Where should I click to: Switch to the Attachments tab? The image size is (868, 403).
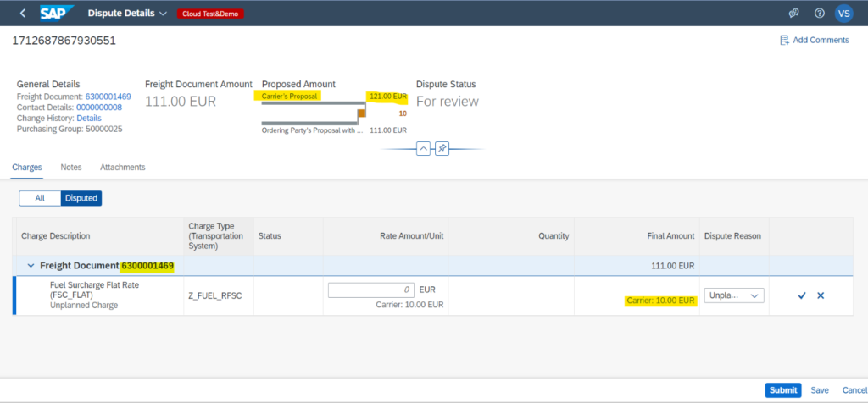point(122,168)
